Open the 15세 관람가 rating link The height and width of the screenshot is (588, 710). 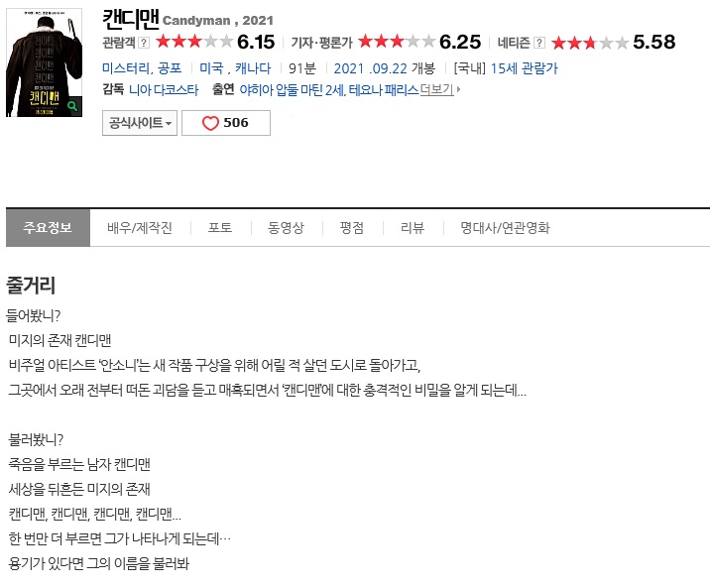tap(524, 68)
